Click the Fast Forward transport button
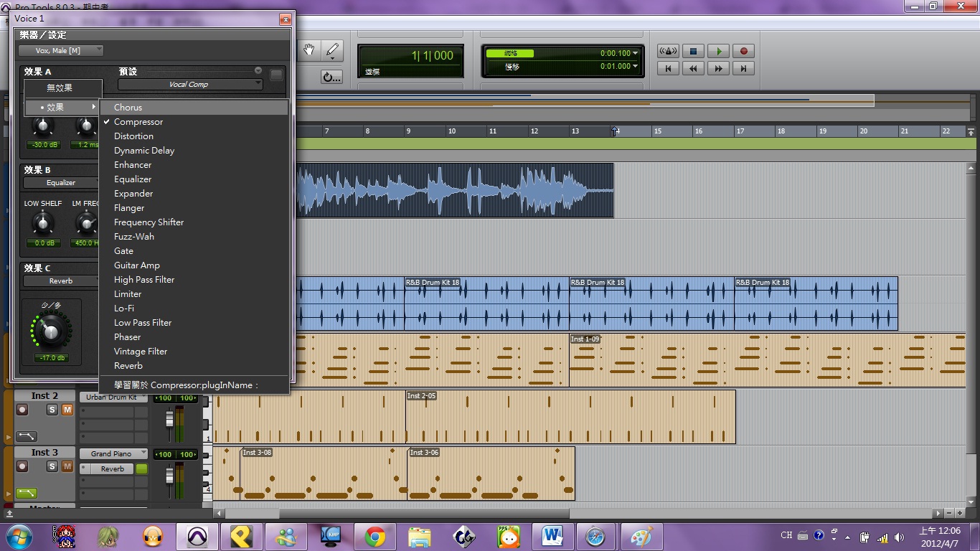Screen dimensions: 980x551 pos(718,69)
